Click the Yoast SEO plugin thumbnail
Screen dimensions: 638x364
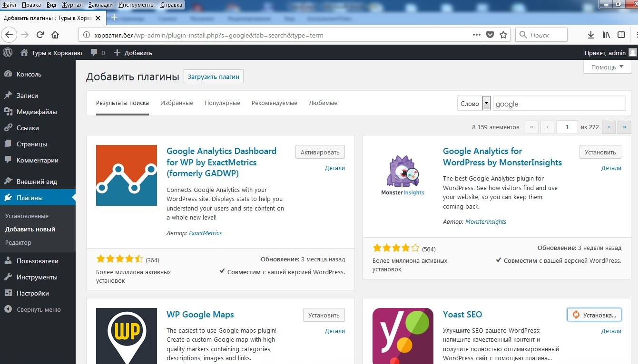402,335
